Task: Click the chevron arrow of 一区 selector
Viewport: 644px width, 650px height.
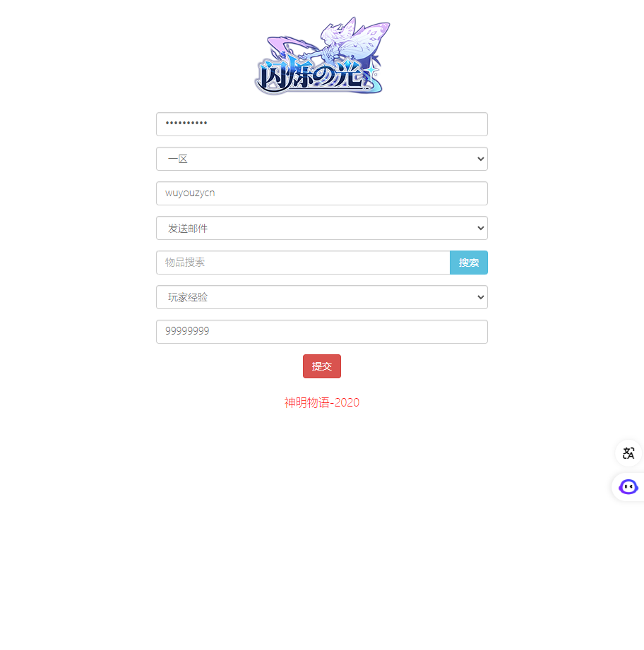Action: click(x=481, y=159)
